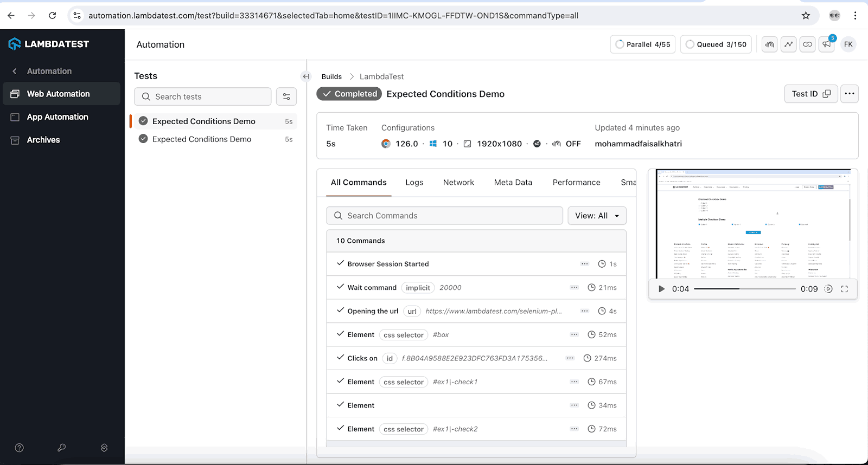This screenshot has width=868, height=465.
Task: Toggle video fullscreen
Action: 845,289
